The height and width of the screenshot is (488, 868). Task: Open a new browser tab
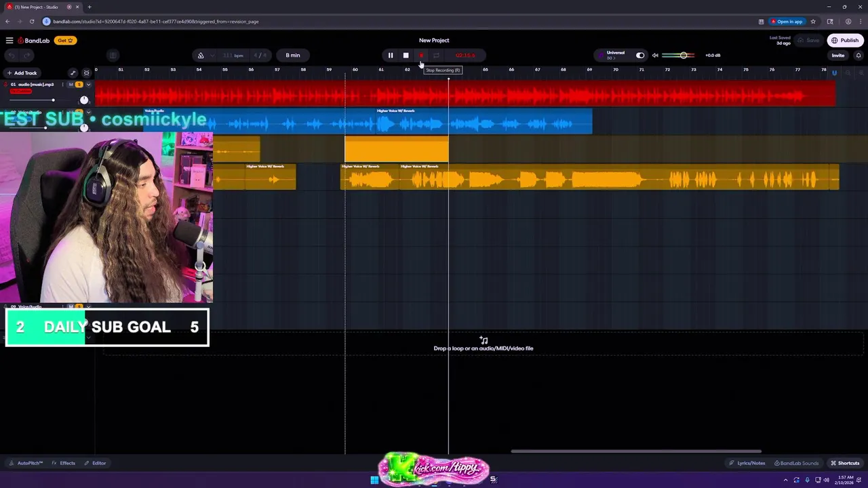[89, 7]
